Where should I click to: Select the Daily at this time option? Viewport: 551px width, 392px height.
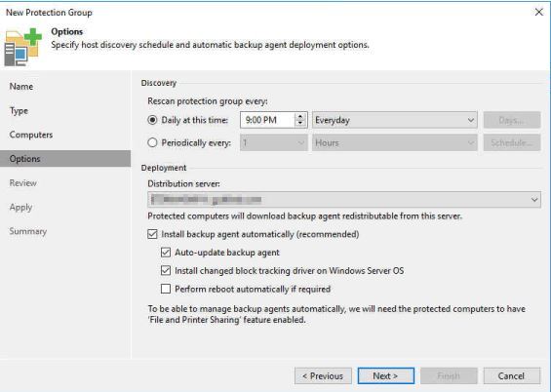tap(152, 120)
